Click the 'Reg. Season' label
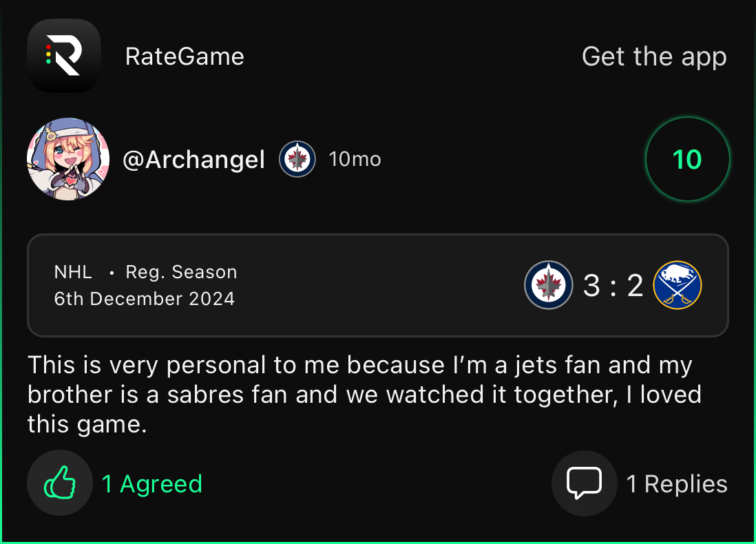756x544 pixels. 181,272
